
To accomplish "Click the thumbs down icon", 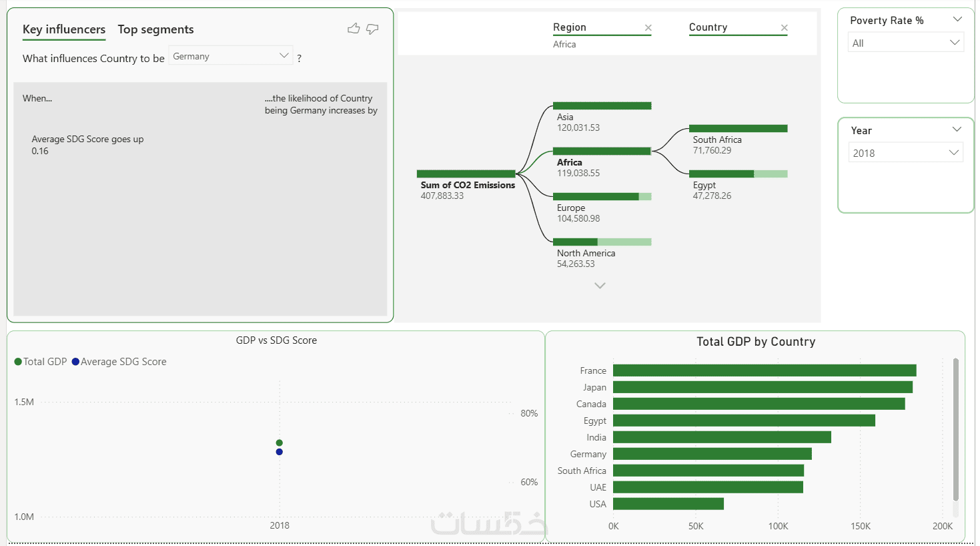I will pyautogui.click(x=372, y=29).
